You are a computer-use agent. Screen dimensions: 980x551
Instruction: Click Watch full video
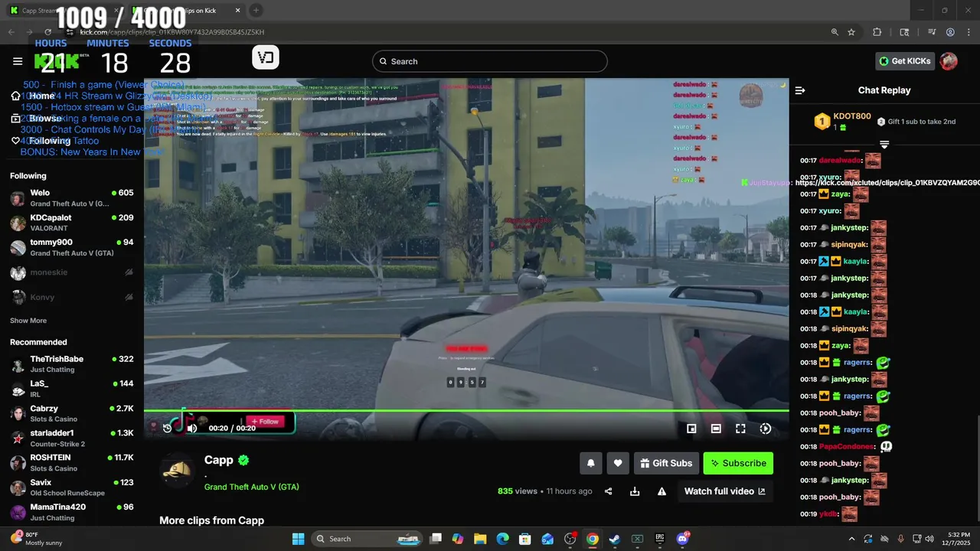pos(725,491)
